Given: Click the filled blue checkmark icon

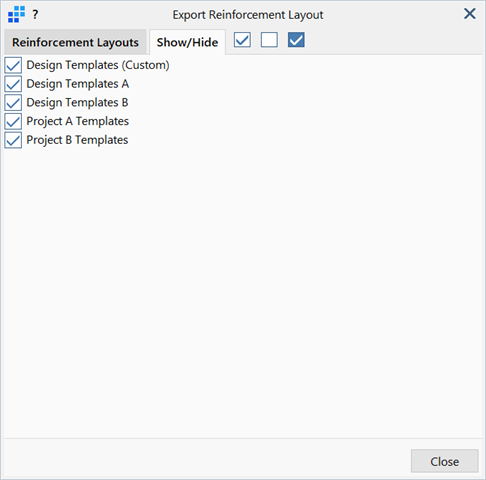Looking at the screenshot, I should pos(296,40).
